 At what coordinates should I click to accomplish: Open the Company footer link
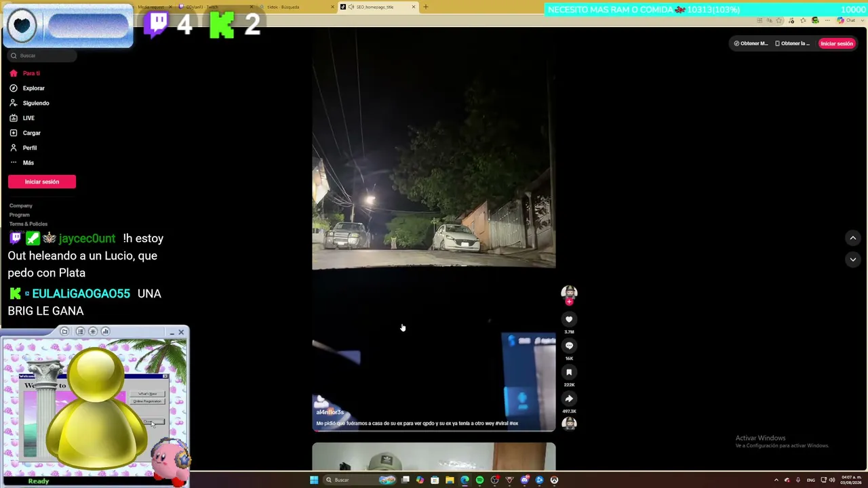click(21, 205)
